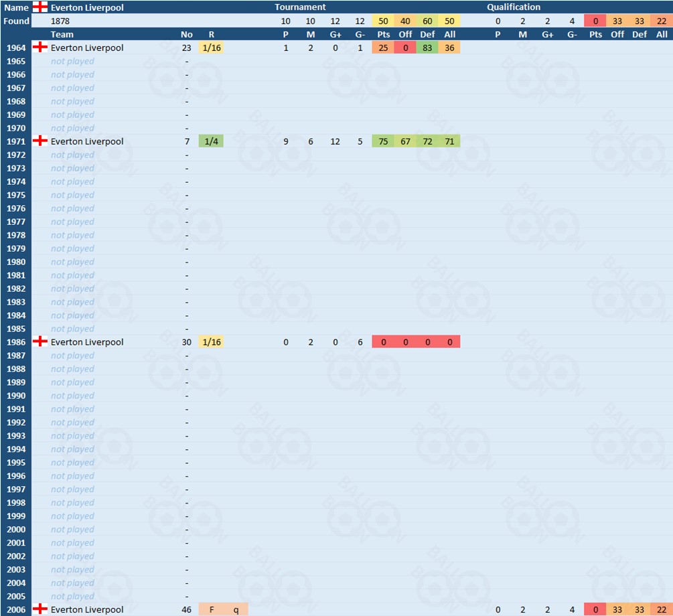This screenshot has height=616, width=673.
Task: Select the 1/16 round cell in the 1986 row
Action: click(x=212, y=341)
